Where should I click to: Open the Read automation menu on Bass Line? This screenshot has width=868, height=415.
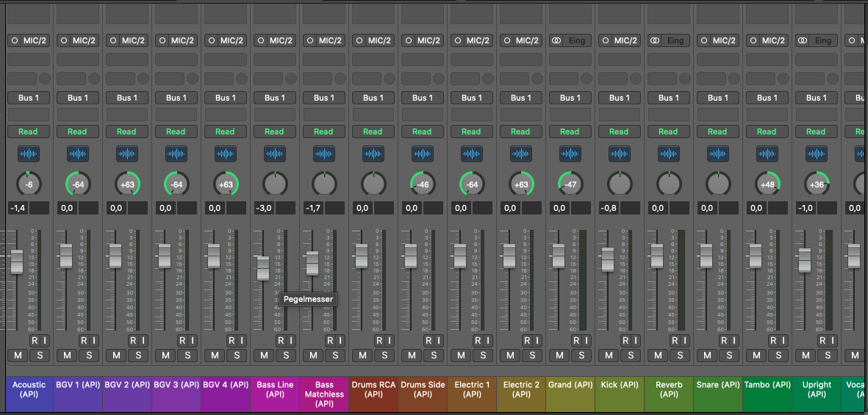[x=275, y=131]
